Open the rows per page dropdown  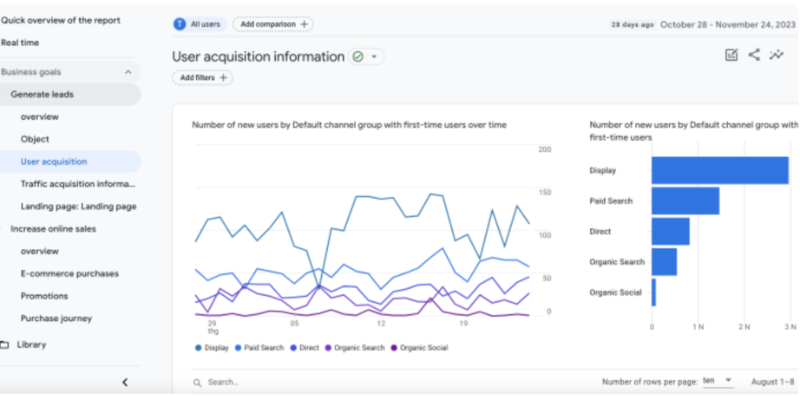pyautogui.click(x=717, y=381)
